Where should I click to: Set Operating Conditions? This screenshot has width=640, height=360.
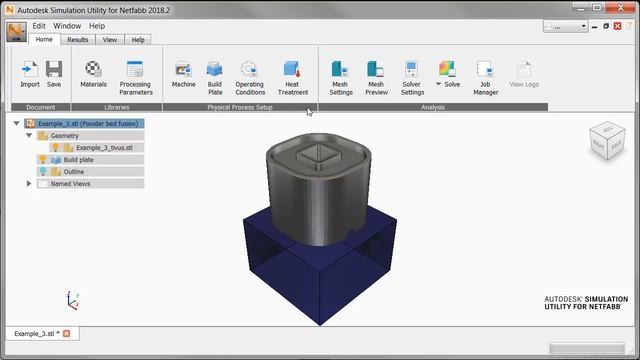pyautogui.click(x=250, y=78)
